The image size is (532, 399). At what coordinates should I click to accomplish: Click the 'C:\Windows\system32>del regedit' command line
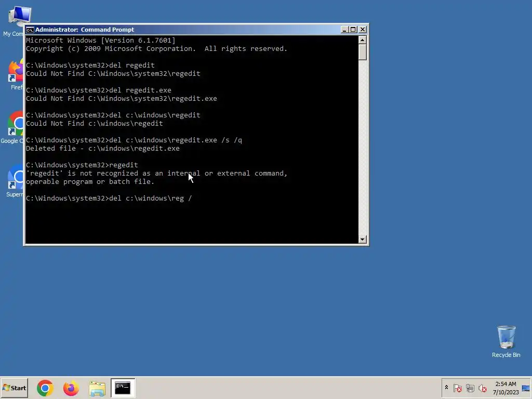click(90, 65)
